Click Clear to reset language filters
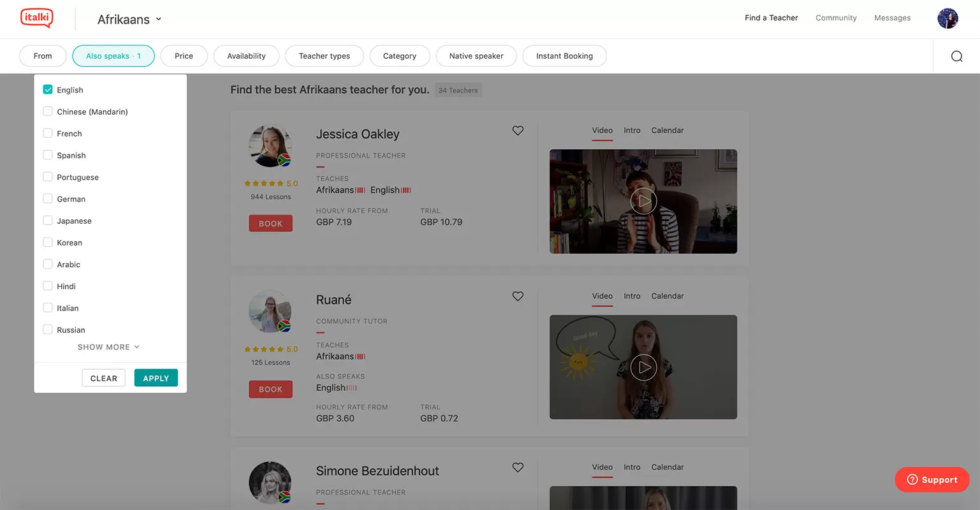Image resolution: width=980 pixels, height=510 pixels. tap(103, 378)
